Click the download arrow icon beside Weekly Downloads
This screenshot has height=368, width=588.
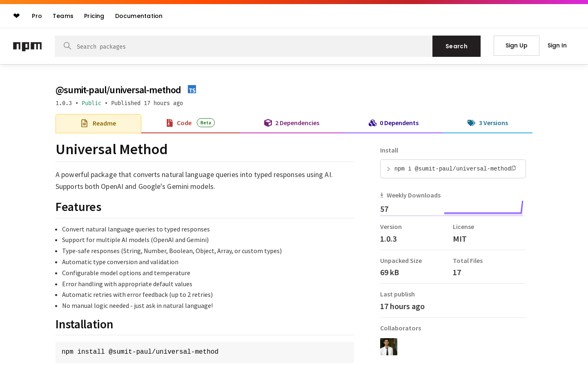pyautogui.click(x=382, y=195)
